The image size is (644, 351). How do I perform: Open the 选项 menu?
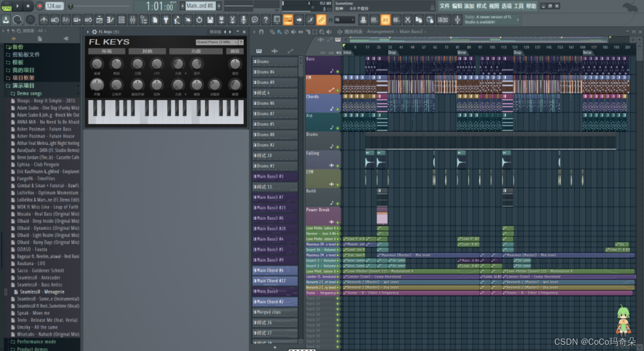coord(506,6)
